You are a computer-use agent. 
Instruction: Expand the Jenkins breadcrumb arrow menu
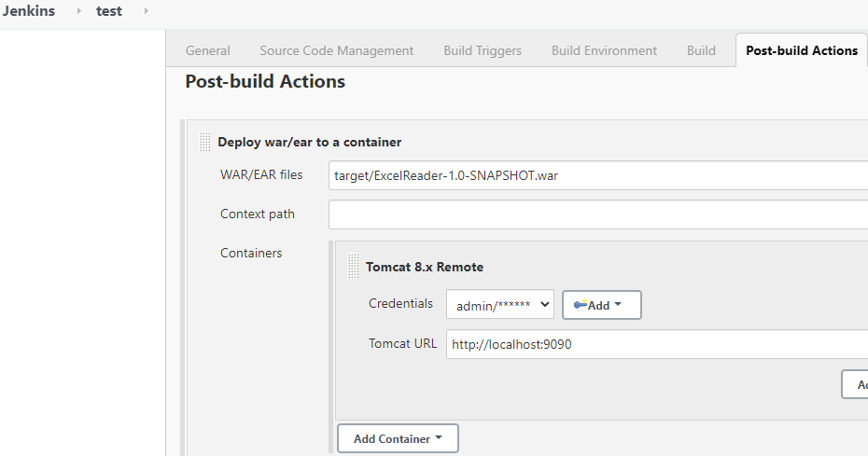(x=78, y=11)
